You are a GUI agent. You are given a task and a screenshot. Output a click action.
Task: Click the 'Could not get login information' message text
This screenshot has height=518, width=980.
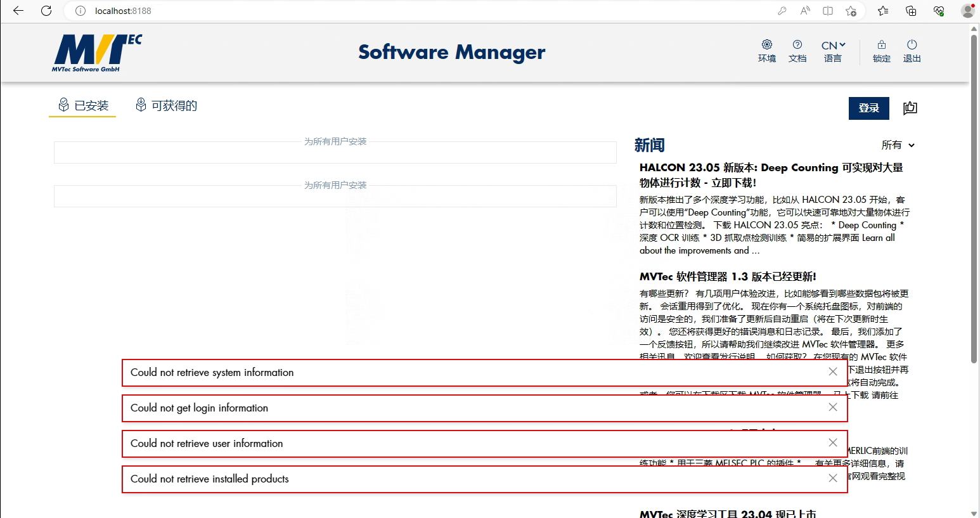(x=199, y=408)
